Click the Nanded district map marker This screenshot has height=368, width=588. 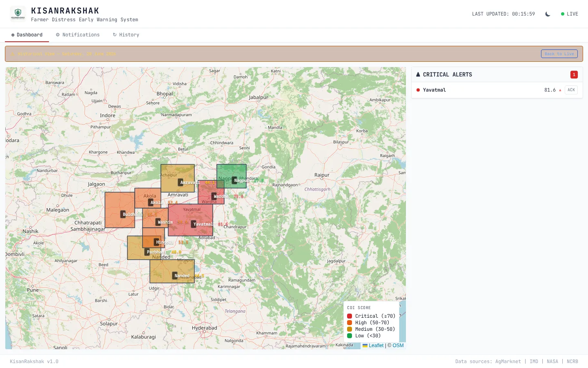pos(175,276)
